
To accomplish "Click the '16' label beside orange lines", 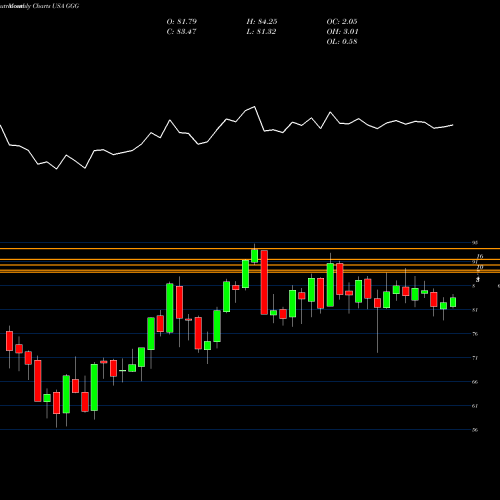I will tap(480, 256).
